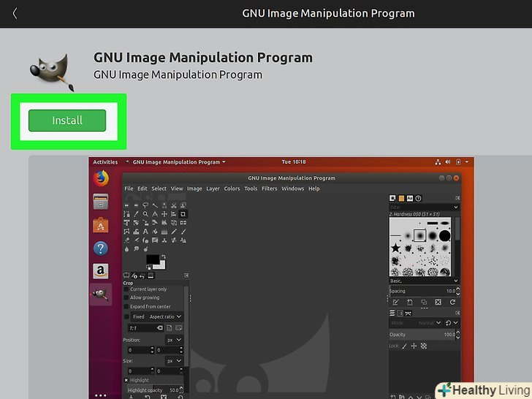Open the layer Mode Normal dropdown
The image size is (532, 399).
tap(416, 323)
